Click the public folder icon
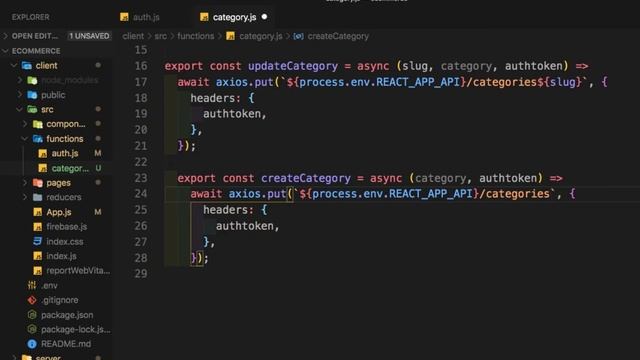The width and height of the screenshot is (640, 360). [32, 95]
